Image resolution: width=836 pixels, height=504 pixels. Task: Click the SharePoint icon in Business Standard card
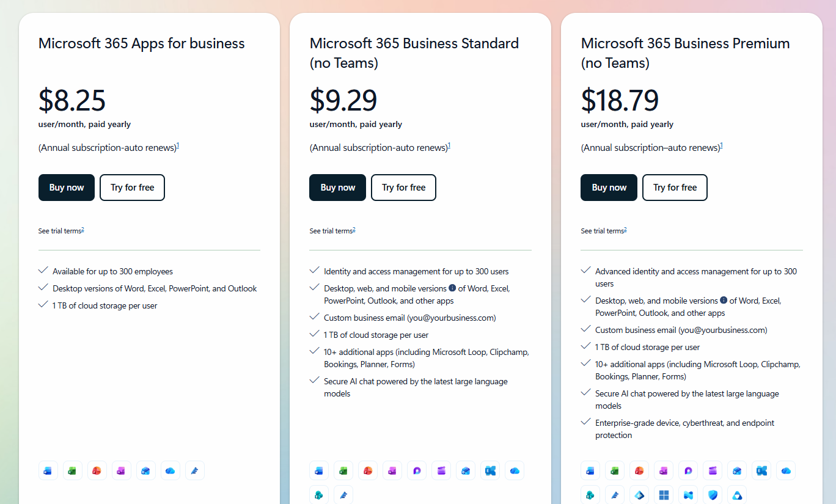click(x=319, y=495)
